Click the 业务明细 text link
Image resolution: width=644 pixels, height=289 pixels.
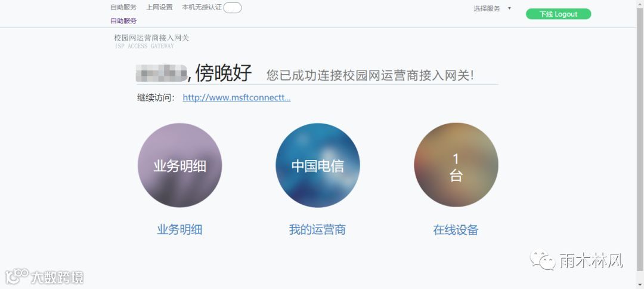179,229
